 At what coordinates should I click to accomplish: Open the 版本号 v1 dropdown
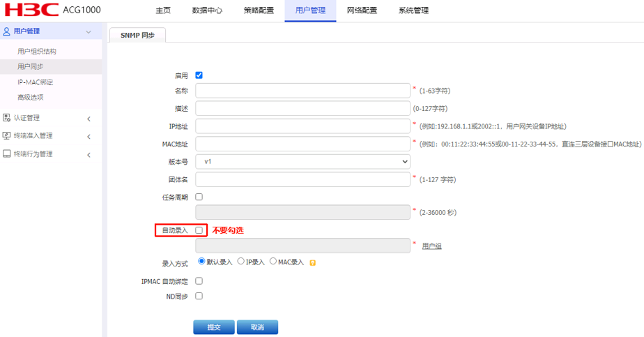click(302, 162)
